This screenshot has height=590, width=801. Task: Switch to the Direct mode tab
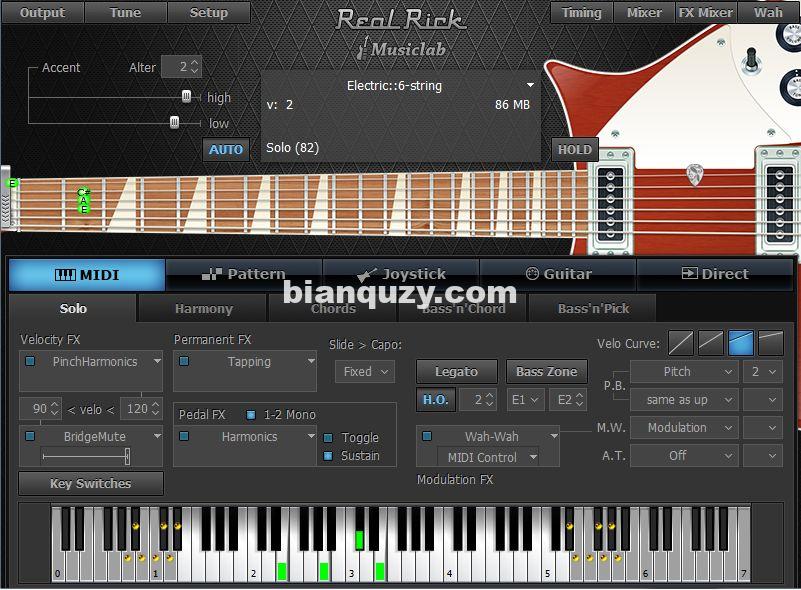pos(715,274)
